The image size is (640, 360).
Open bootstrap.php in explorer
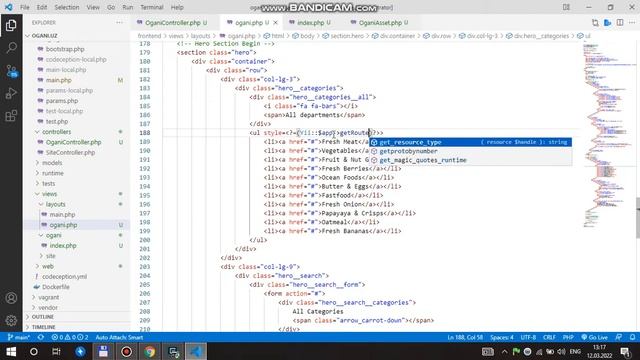click(x=65, y=49)
